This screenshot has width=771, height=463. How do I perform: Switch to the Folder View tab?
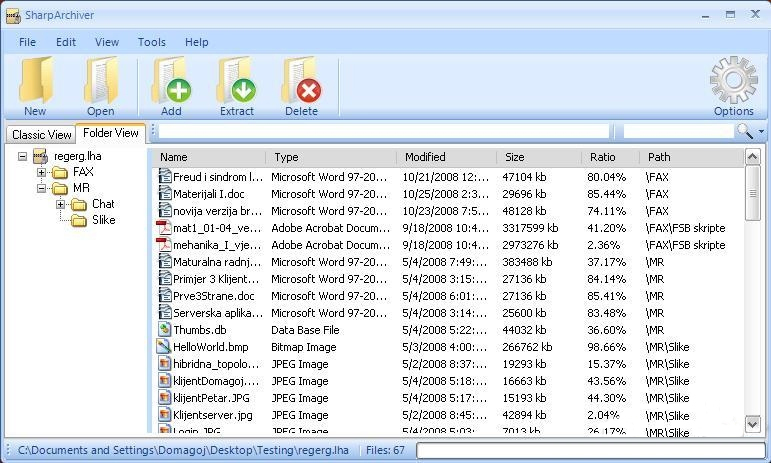pyautogui.click(x=111, y=133)
